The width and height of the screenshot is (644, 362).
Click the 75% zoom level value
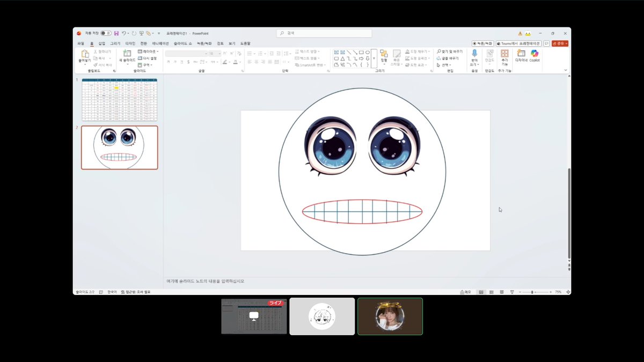coord(558,292)
